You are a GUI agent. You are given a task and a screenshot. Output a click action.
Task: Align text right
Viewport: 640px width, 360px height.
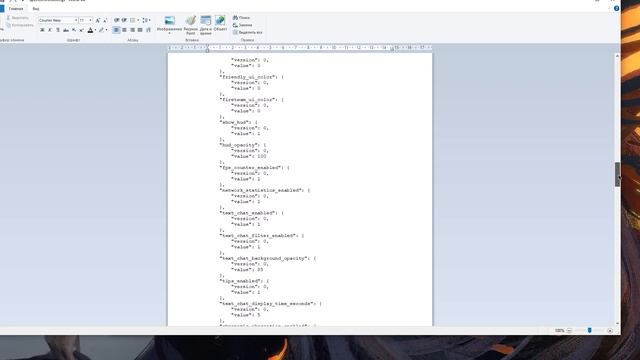(132, 30)
